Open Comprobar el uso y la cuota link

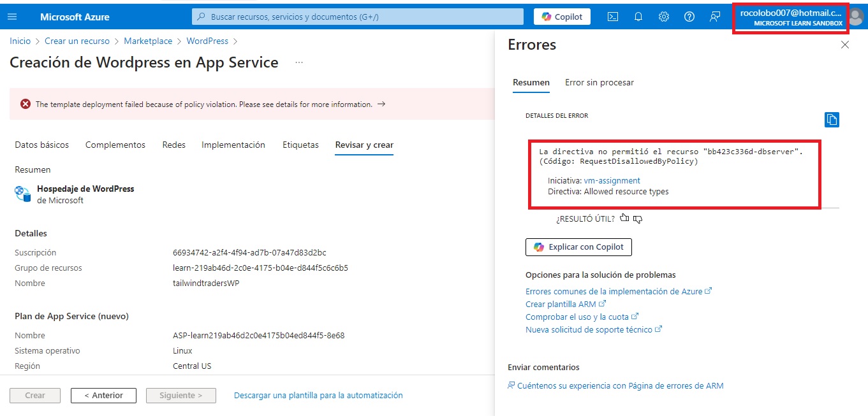(582, 317)
